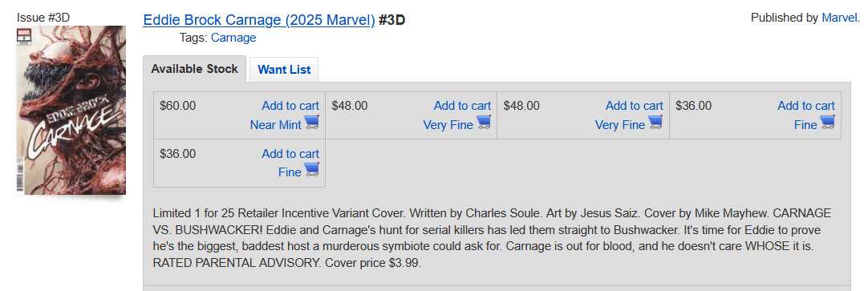Click the Fine grade link in the bottom row

(290, 172)
